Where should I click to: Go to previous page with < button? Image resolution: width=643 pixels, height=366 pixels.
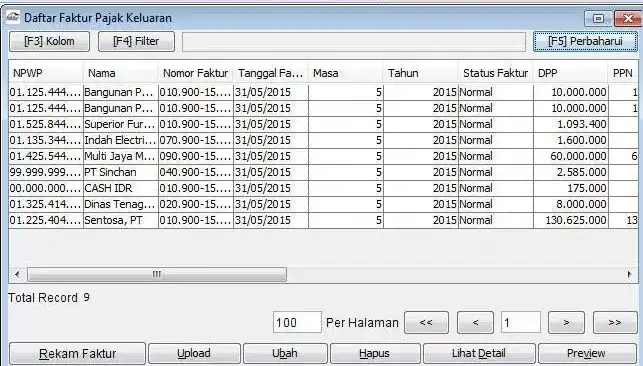pyautogui.click(x=475, y=323)
